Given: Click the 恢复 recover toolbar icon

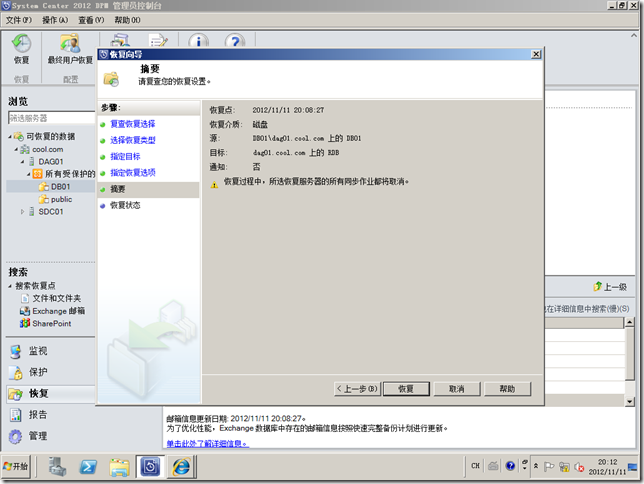Looking at the screenshot, I should pyautogui.click(x=21, y=49).
